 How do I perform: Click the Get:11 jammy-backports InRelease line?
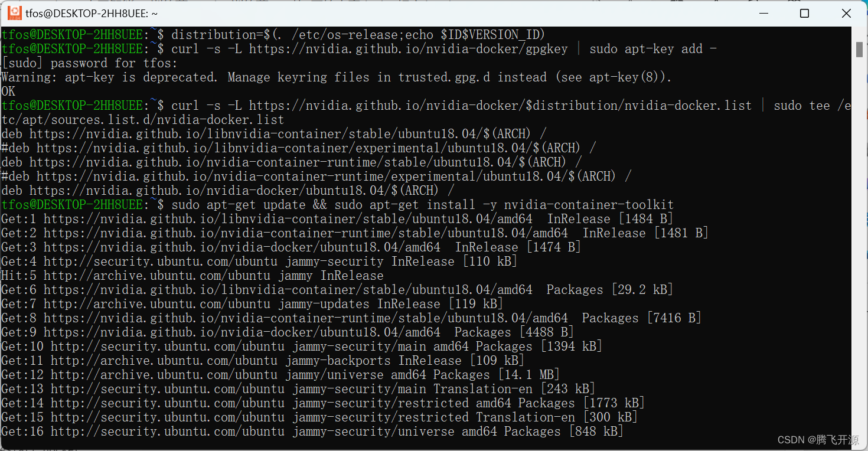coord(263,361)
